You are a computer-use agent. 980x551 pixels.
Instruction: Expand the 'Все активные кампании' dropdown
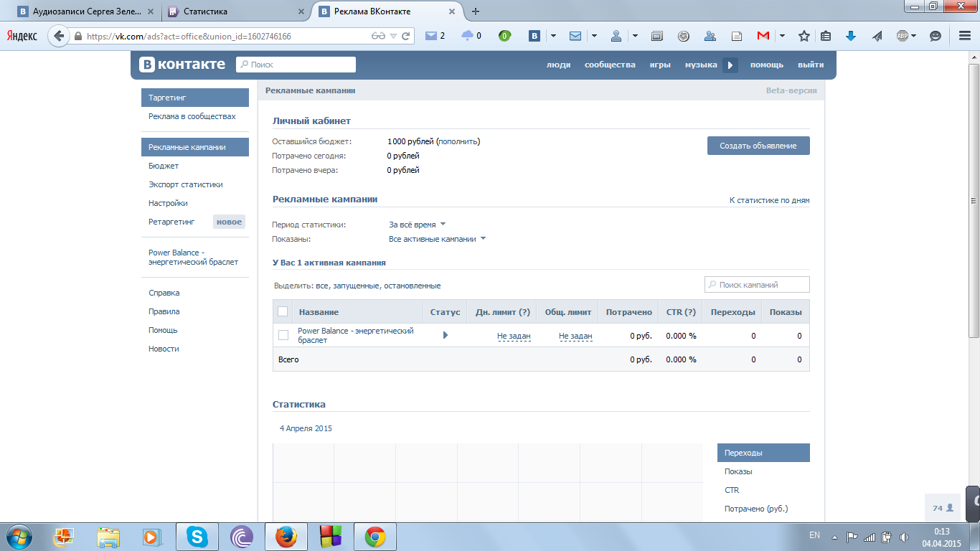pyautogui.click(x=437, y=239)
